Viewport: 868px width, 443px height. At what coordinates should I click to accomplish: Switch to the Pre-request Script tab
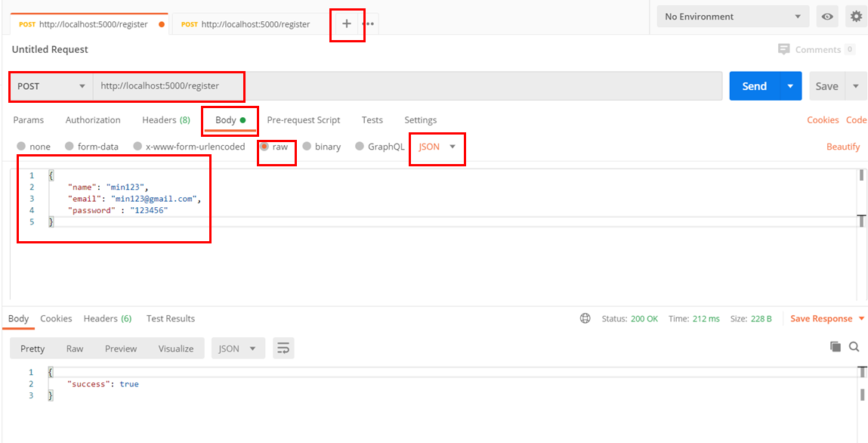tap(303, 119)
